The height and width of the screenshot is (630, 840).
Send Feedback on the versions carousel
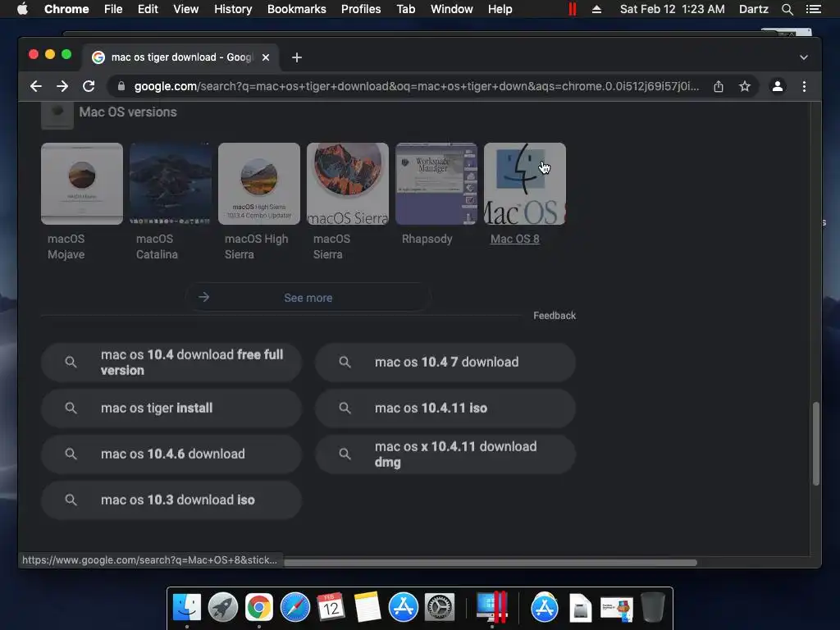pos(555,316)
